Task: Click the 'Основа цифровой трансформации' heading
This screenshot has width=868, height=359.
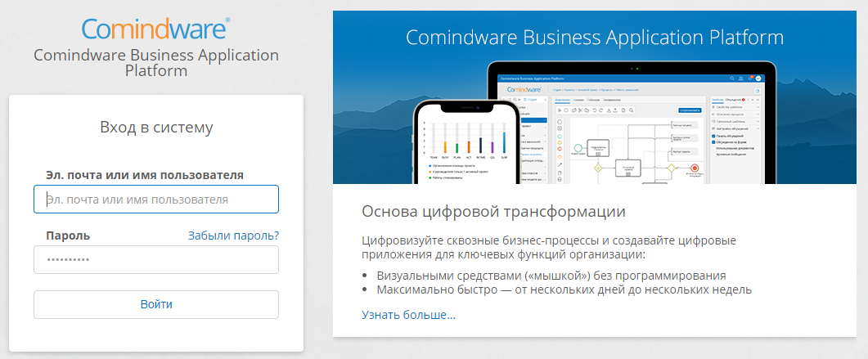Action: 494,212
